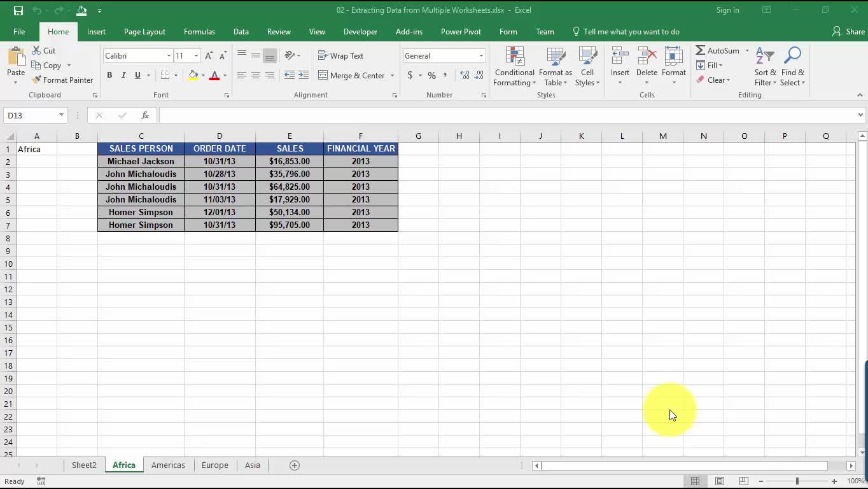
Task: Expand the General number format dropdown
Action: pos(481,56)
